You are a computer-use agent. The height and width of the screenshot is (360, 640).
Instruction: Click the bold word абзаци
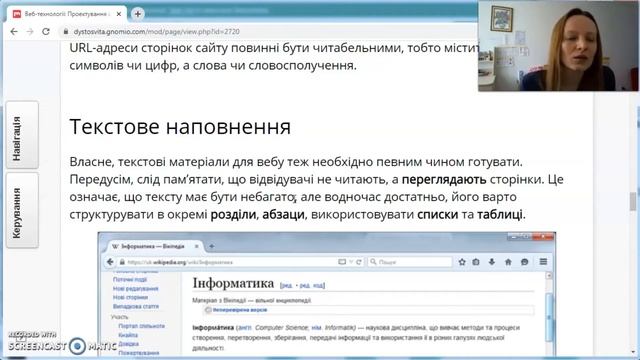pyautogui.click(x=283, y=214)
